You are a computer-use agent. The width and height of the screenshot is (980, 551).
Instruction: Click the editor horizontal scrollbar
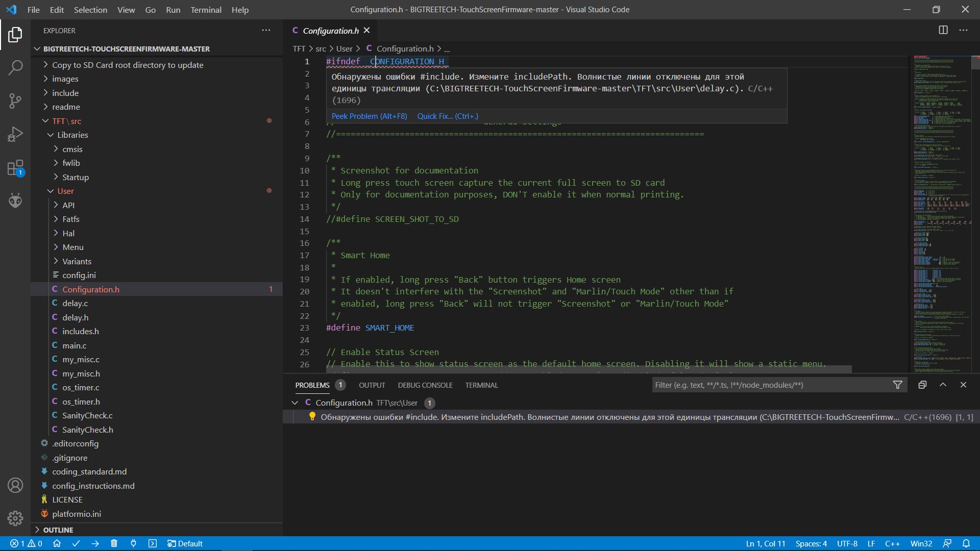tap(589, 369)
